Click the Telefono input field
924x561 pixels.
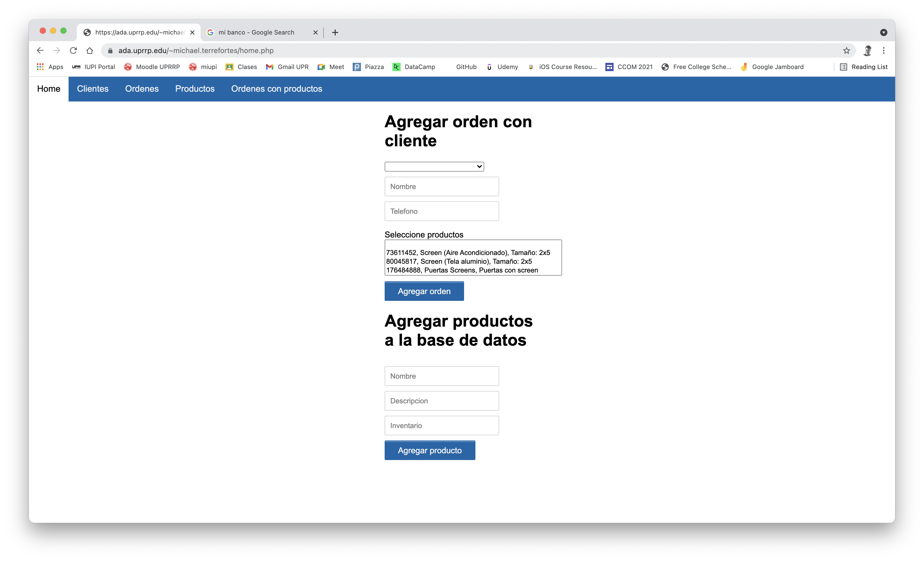441,211
